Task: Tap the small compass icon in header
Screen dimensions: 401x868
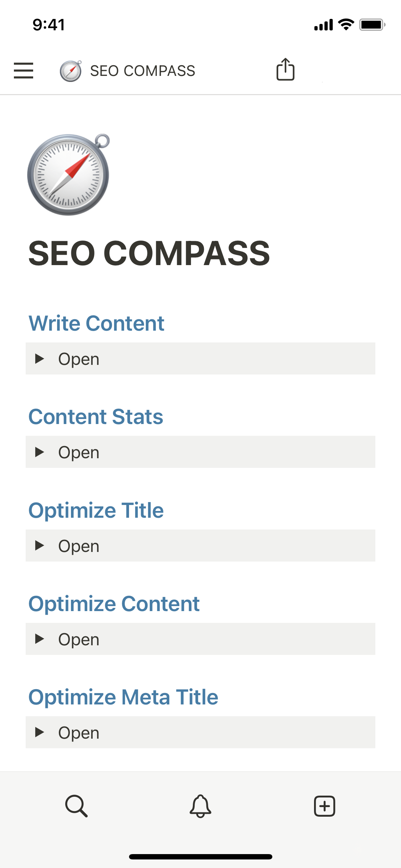Action: click(x=71, y=71)
